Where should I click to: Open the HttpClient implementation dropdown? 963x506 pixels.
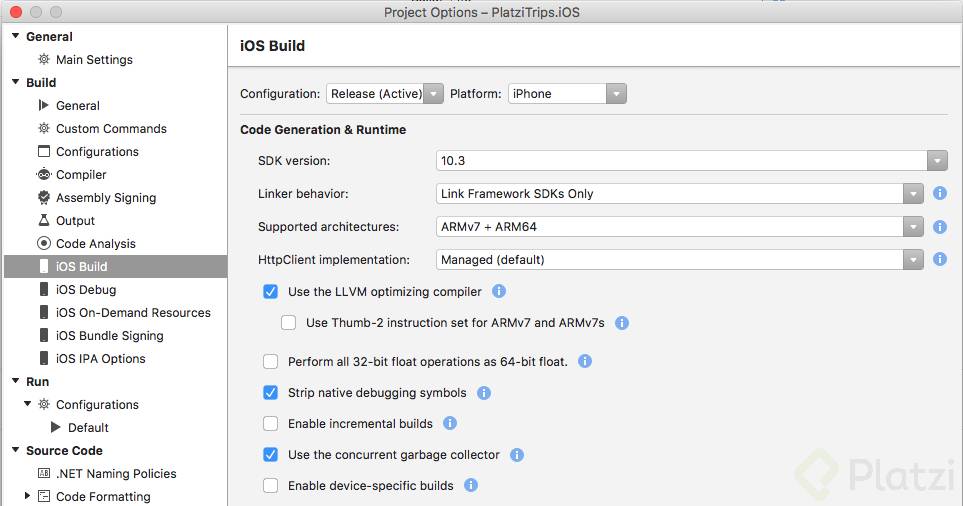pyautogui.click(x=679, y=260)
